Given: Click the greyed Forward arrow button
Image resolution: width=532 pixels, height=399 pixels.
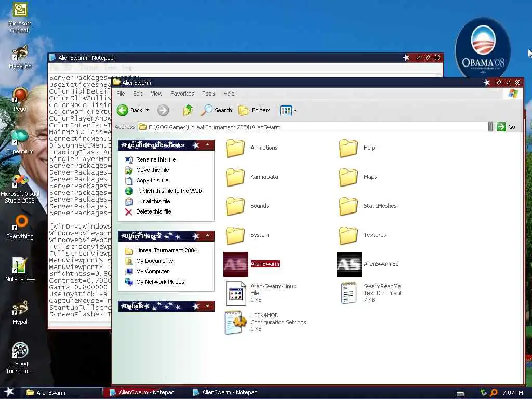Looking at the screenshot, I should (x=163, y=110).
